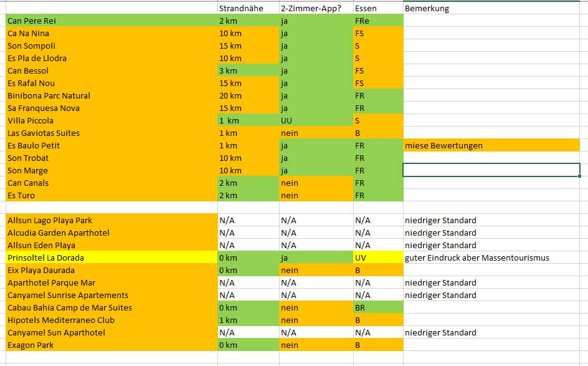
Task: Click the Strandnähe column header cell
Action: coord(247,8)
